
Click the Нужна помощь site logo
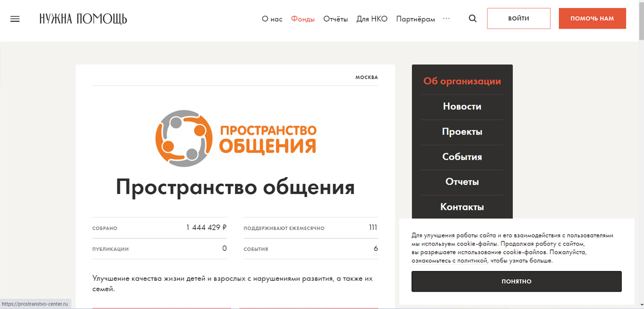tap(83, 19)
